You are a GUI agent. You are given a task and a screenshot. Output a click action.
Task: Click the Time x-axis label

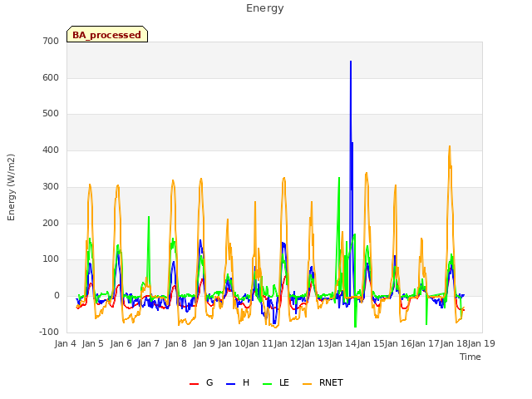pyautogui.click(x=470, y=357)
